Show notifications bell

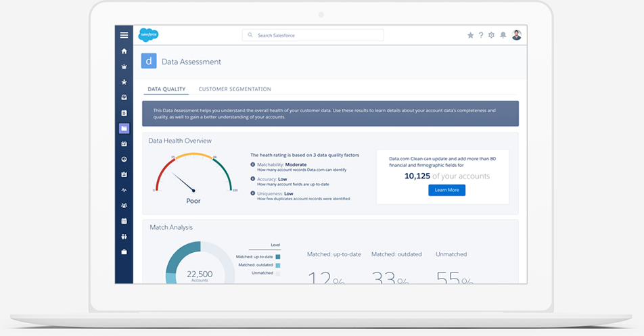(x=503, y=35)
